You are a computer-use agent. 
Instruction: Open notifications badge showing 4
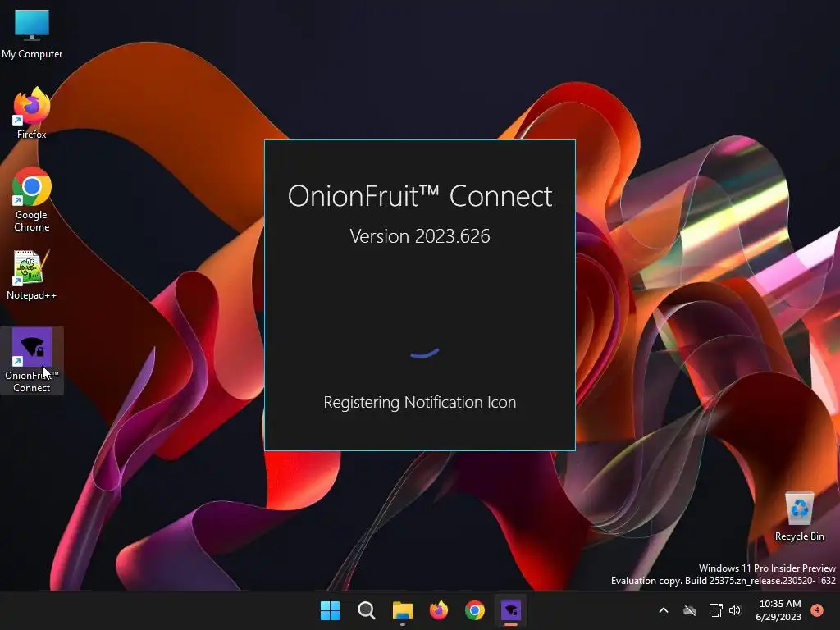coord(817,609)
